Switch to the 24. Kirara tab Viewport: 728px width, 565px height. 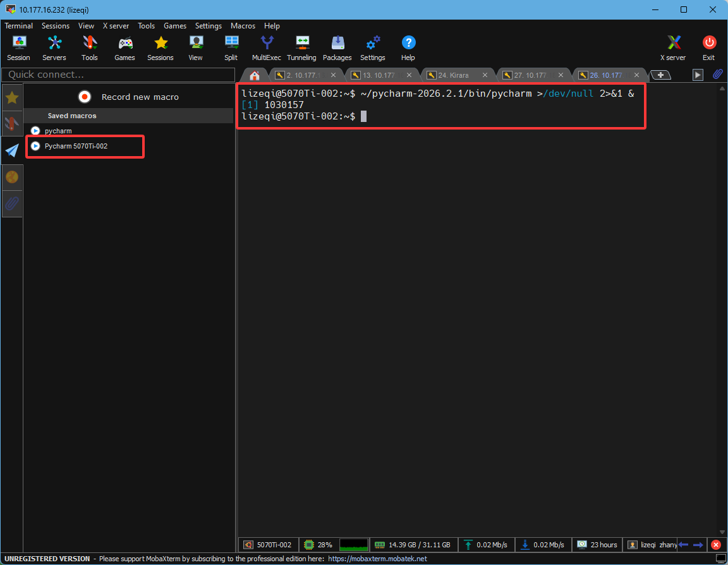[x=453, y=75]
